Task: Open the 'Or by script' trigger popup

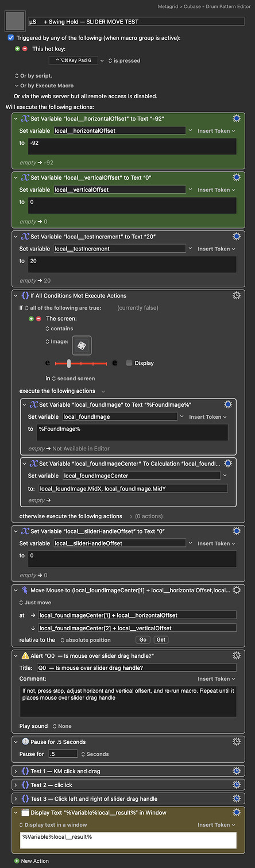Action: (33, 76)
